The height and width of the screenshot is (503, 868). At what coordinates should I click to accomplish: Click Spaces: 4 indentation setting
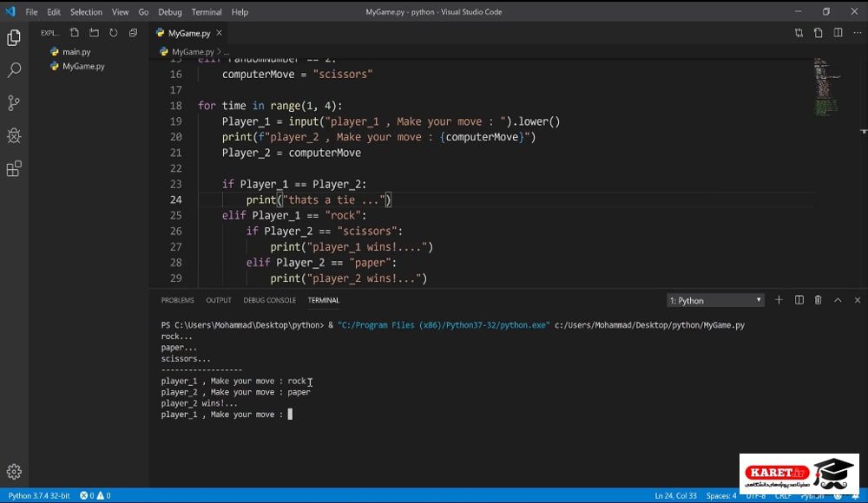[x=721, y=496]
